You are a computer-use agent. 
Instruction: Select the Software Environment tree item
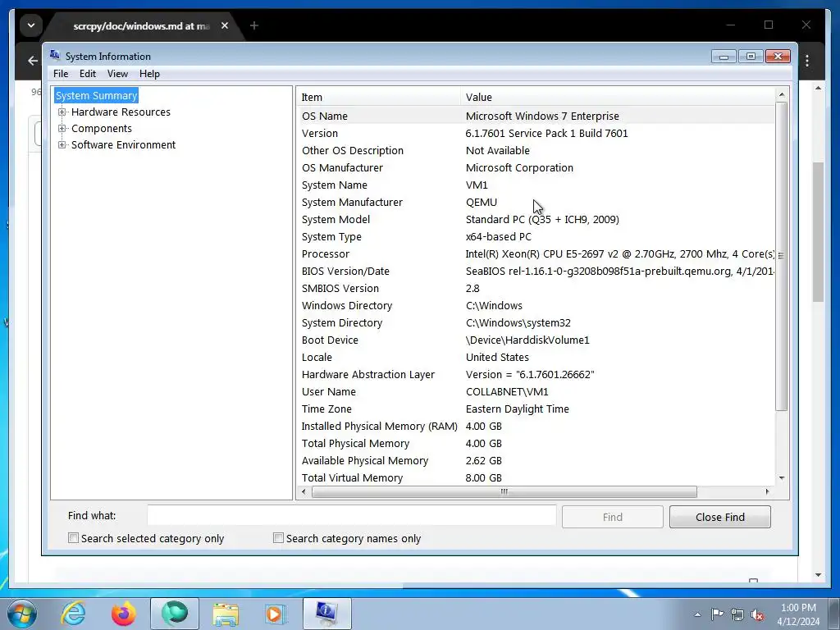pyautogui.click(x=123, y=145)
